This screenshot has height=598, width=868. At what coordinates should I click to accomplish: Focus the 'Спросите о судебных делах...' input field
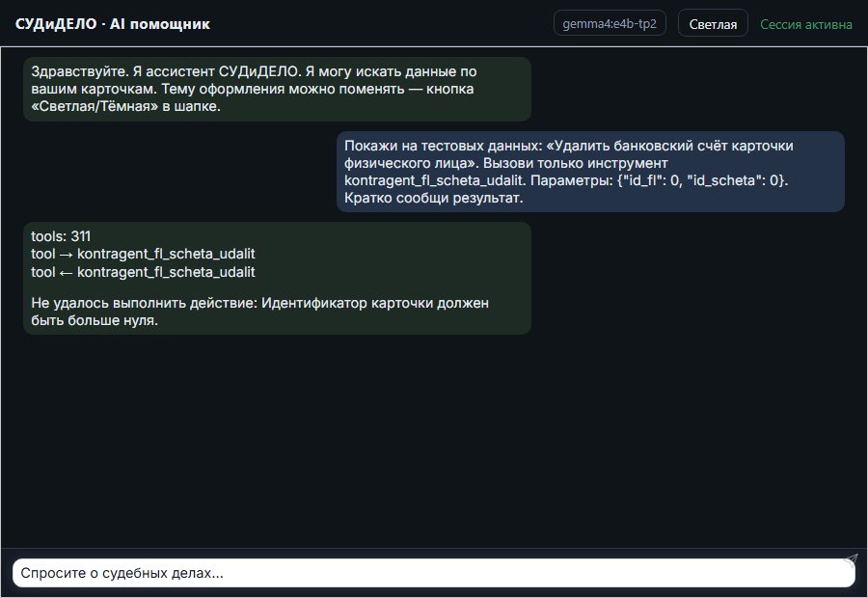point(433,573)
